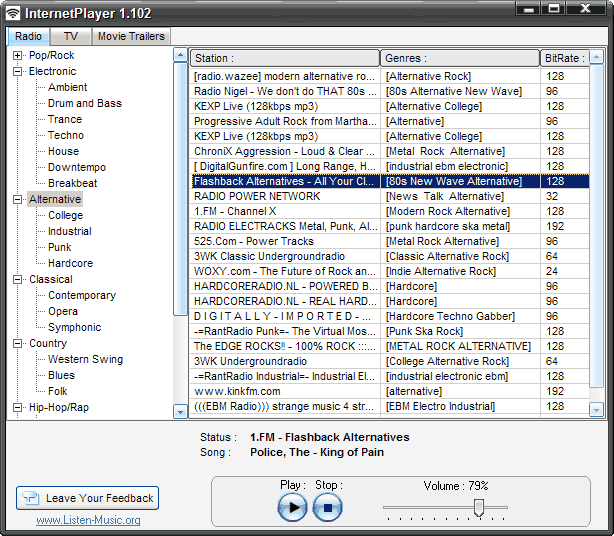The image size is (614, 536).
Task: Select the Classical category label
Action: (x=51, y=280)
